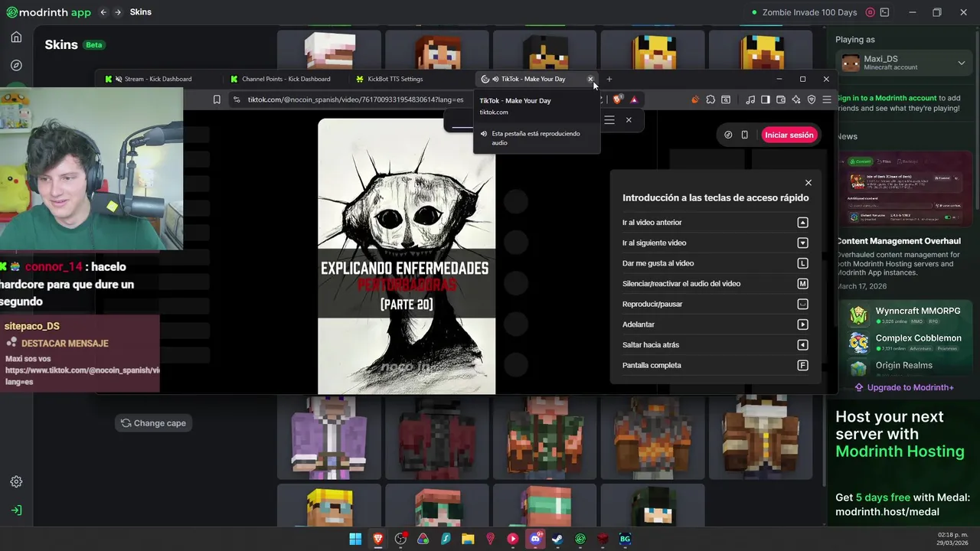Open the browser hamburger main menu

click(827, 99)
